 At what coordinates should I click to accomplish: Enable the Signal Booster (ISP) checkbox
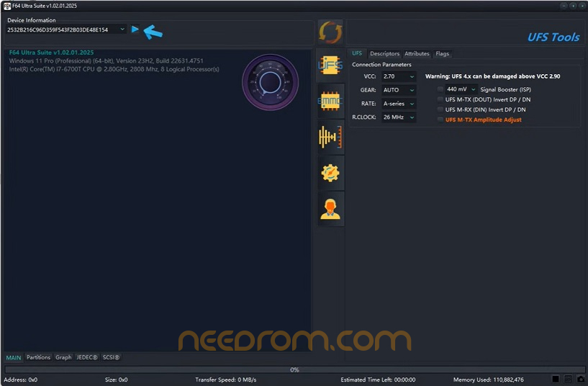pos(440,89)
